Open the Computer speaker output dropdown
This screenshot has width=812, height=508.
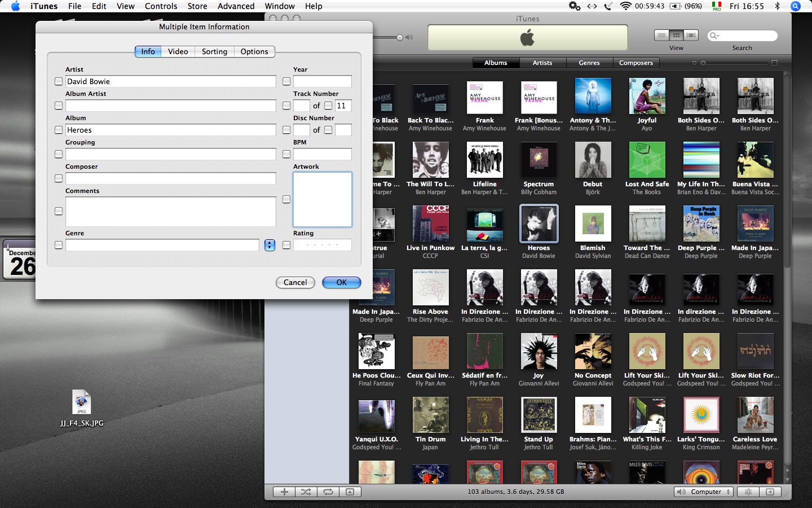pos(704,492)
